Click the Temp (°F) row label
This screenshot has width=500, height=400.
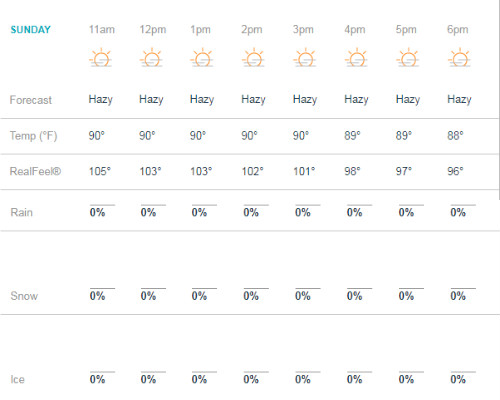(33, 136)
